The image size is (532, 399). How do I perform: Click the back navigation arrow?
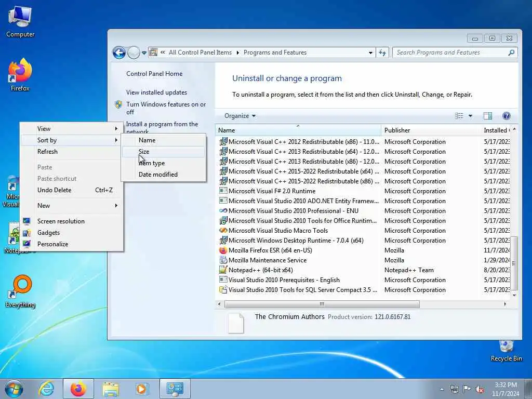[x=119, y=52]
